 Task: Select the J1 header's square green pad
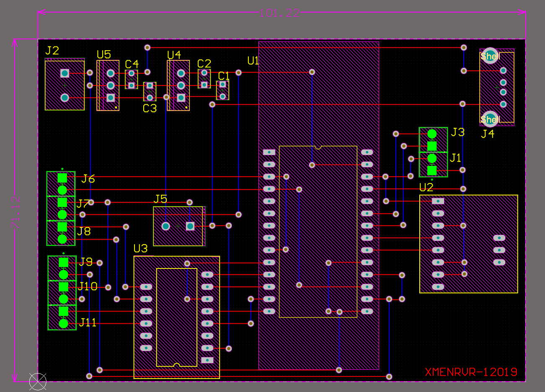click(x=432, y=170)
